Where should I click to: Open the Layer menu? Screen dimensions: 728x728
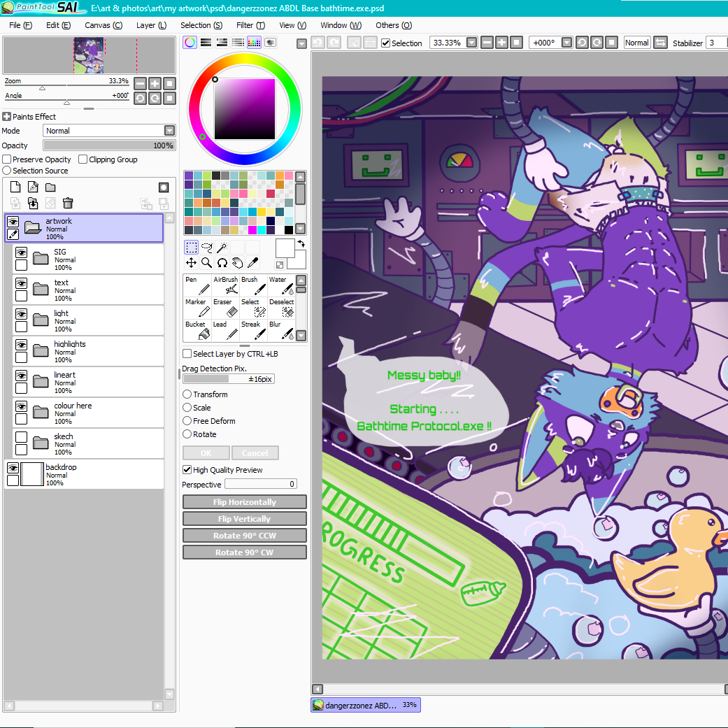pos(151,25)
